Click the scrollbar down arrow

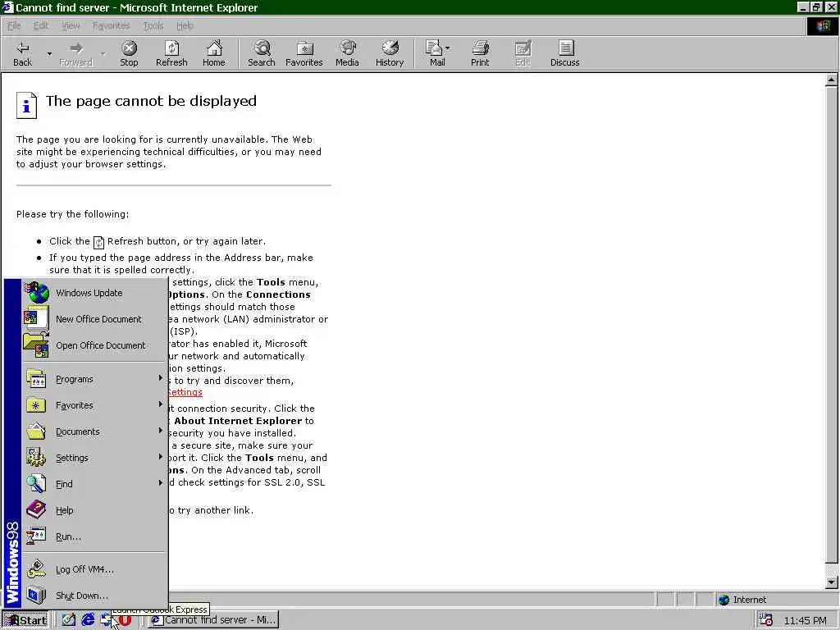(x=831, y=582)
